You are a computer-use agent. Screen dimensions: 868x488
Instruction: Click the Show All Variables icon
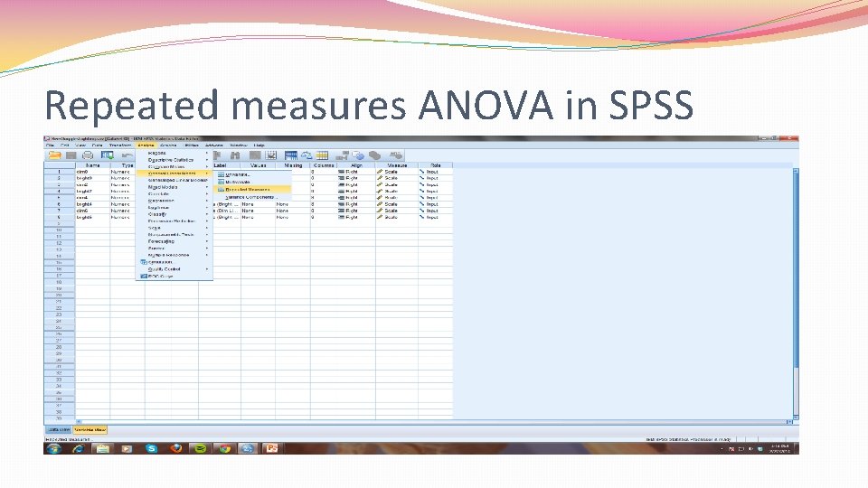(374, 155)
